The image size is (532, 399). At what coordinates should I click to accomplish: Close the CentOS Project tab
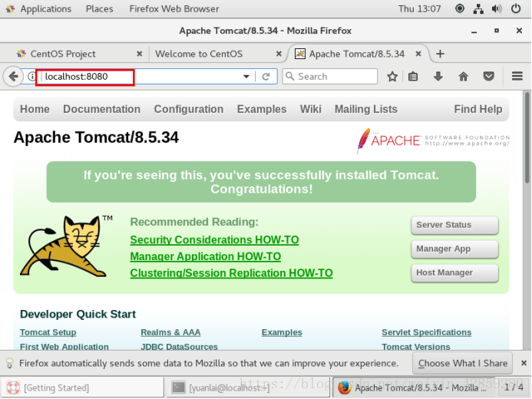point(139,54)
